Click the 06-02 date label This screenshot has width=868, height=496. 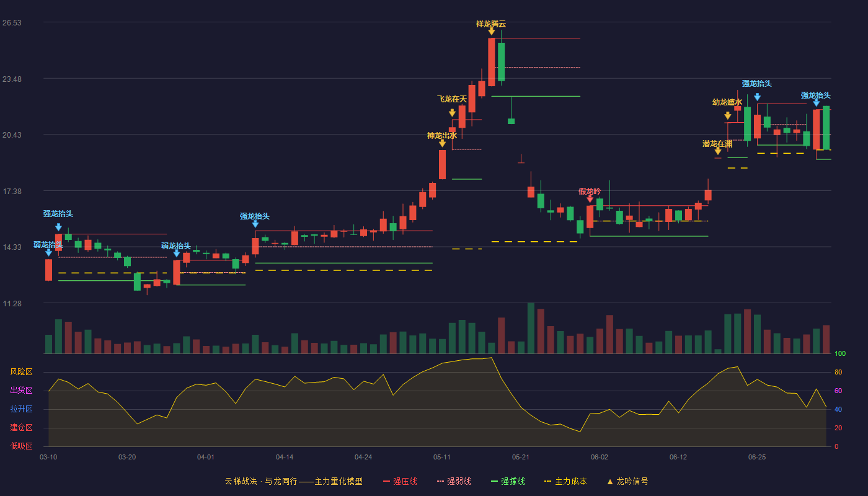coord(600,457)
